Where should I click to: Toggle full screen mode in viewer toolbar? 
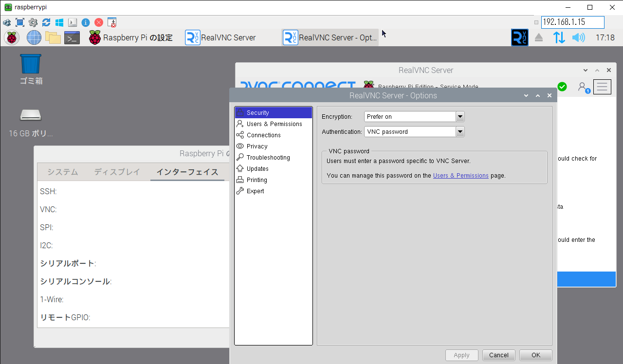(x=20, y=22)
